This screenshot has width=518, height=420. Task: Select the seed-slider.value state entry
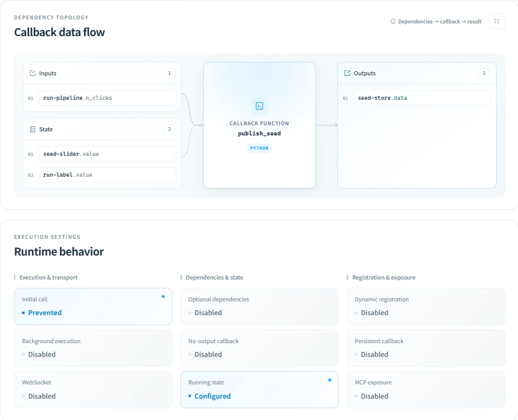107,154
